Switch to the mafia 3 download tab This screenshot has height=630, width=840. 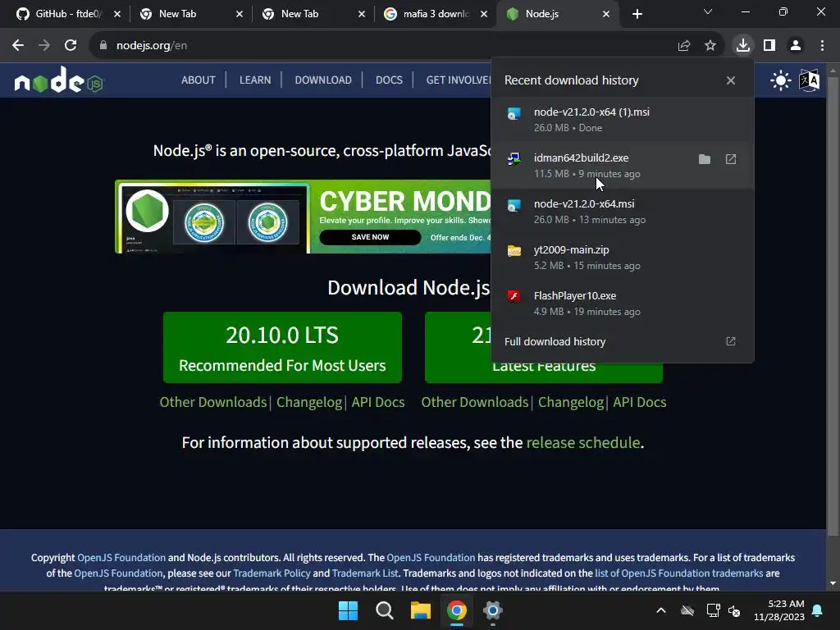tap(435, 14)
